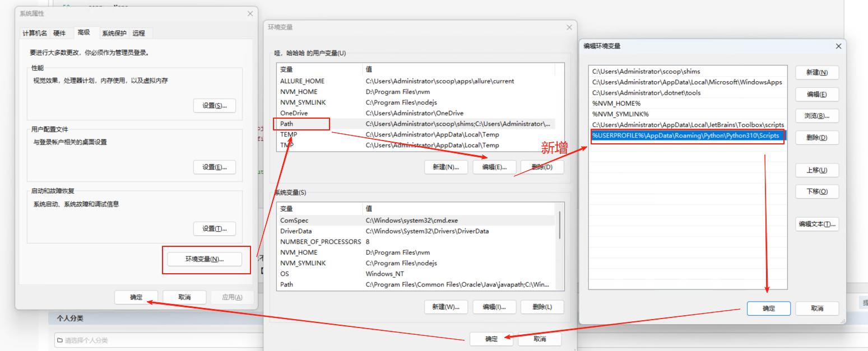Click 设置(T) under 启动和故障恢复
Image resolution: width=868 pixels, height=351 pixels.
[x=215, y=228]
